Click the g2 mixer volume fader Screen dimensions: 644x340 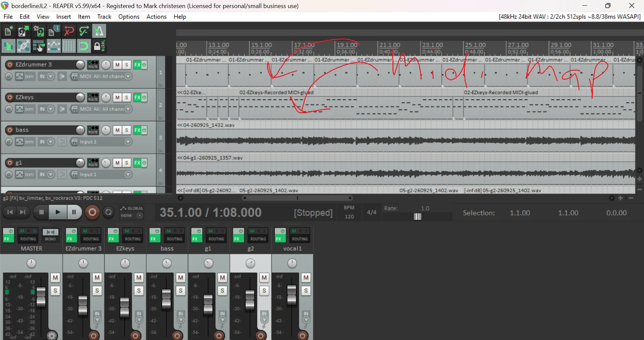[x=250, y=299]
